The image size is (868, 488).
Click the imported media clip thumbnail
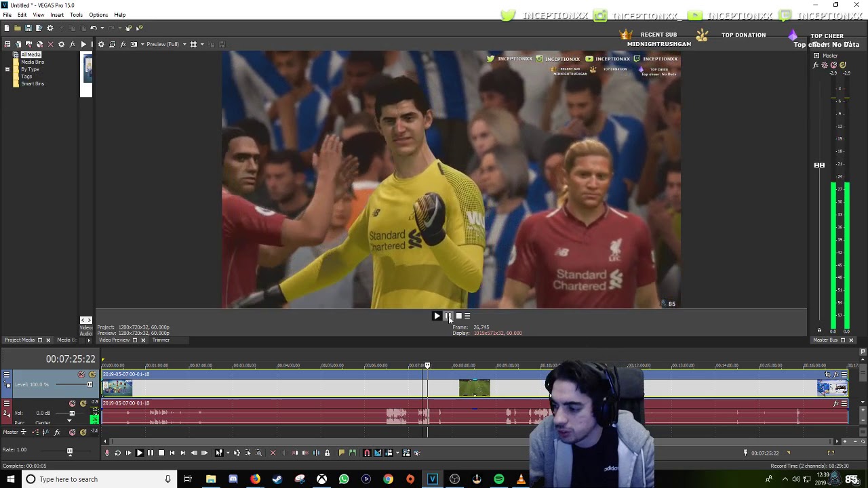click(x=87, y=70)
